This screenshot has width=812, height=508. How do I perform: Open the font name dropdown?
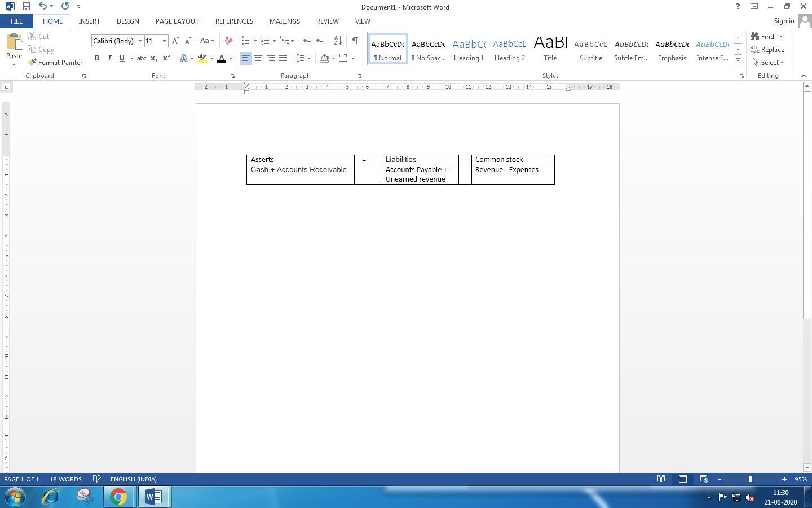pos(140,41)
